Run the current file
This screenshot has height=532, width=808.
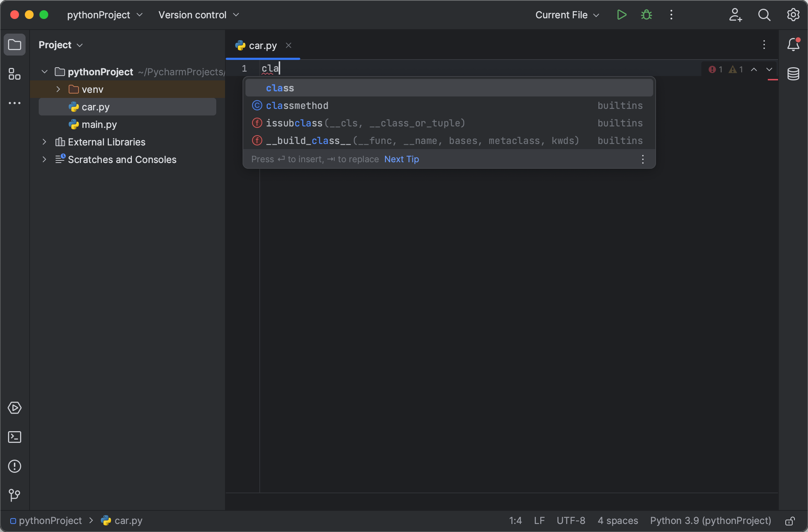point(621,15)
